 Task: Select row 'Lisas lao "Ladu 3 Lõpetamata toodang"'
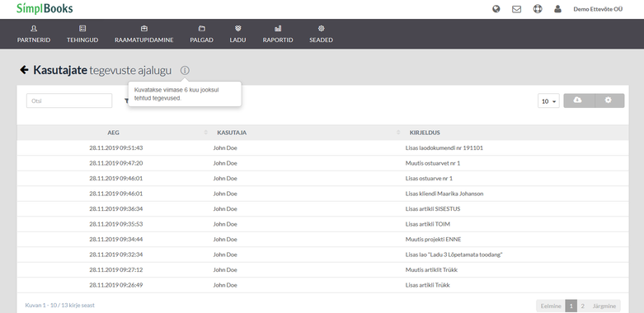tap(322, 255)
